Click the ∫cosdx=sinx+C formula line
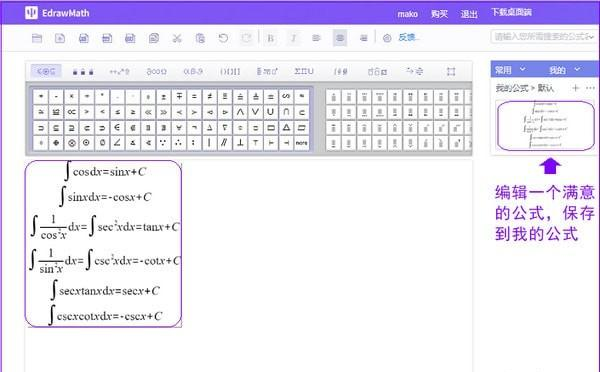This screenshot has height=372, width=600. click(105, 171)
